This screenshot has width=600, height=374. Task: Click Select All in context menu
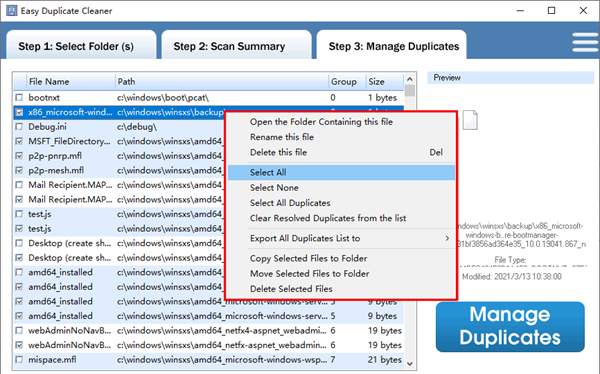point(341,172)
